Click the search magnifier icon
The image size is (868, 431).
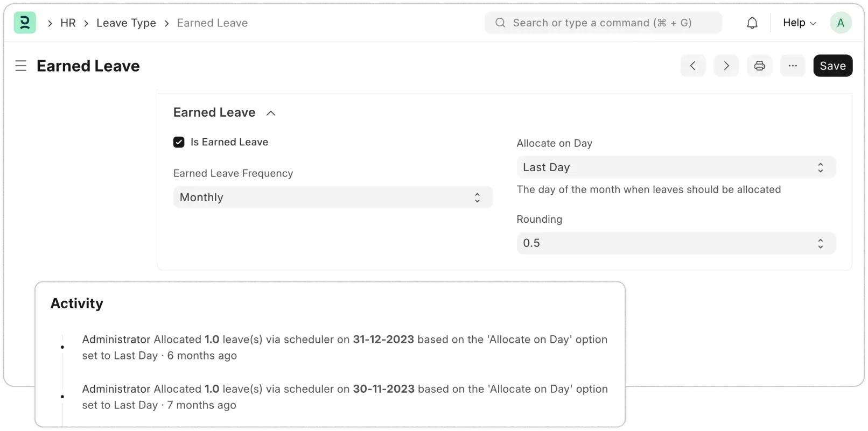[500, 23]
